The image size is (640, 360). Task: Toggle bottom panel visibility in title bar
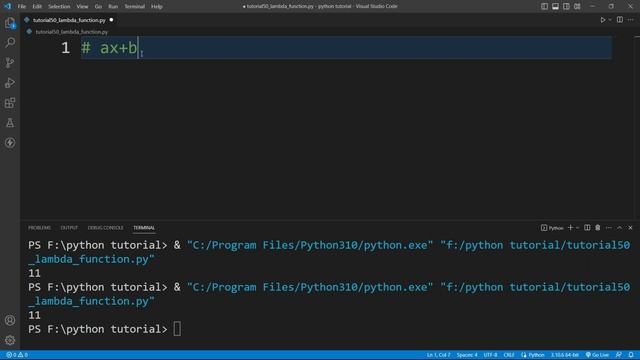click(x=556, y=6)
